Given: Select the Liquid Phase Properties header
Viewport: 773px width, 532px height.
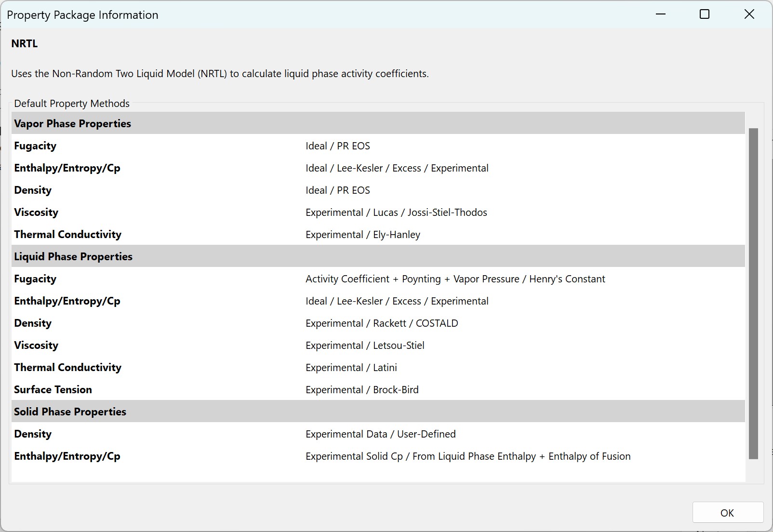Looking at the screenshot, I should point(73,256).
